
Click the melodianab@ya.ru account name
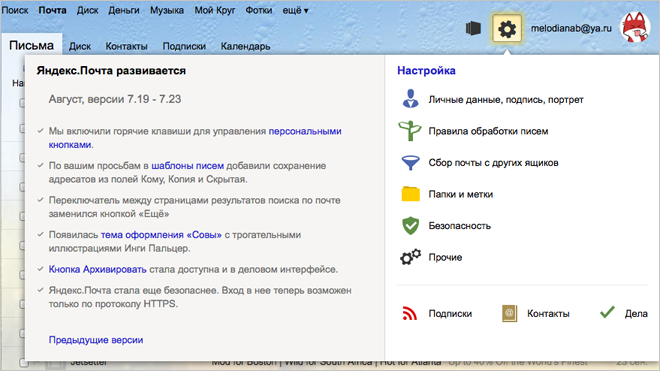571,28
